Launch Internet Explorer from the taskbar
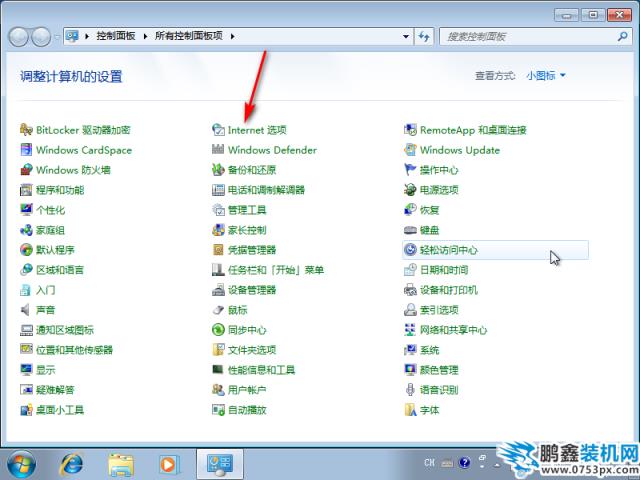 coord(72,464)
